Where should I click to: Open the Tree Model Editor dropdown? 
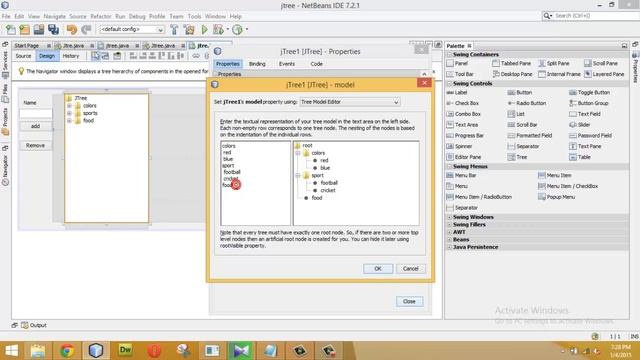coord(350,102)
